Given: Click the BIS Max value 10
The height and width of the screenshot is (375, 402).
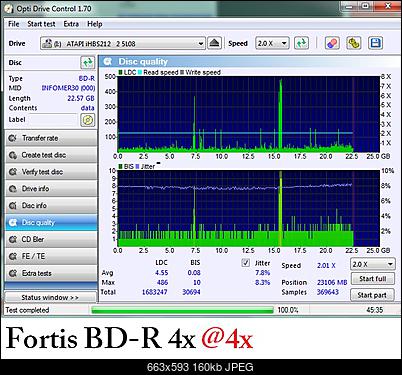Looking at the screenshot, I should click(197, 283).
